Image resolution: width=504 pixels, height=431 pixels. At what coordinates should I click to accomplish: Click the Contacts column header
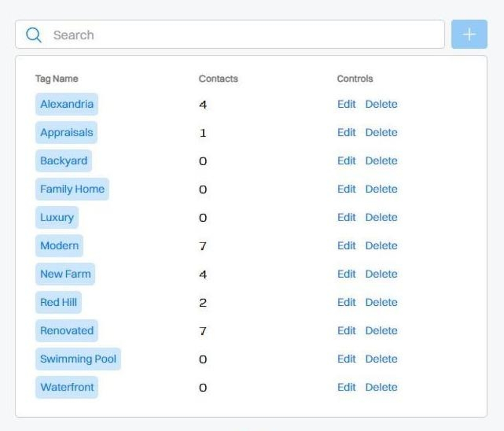coord(218,79)
